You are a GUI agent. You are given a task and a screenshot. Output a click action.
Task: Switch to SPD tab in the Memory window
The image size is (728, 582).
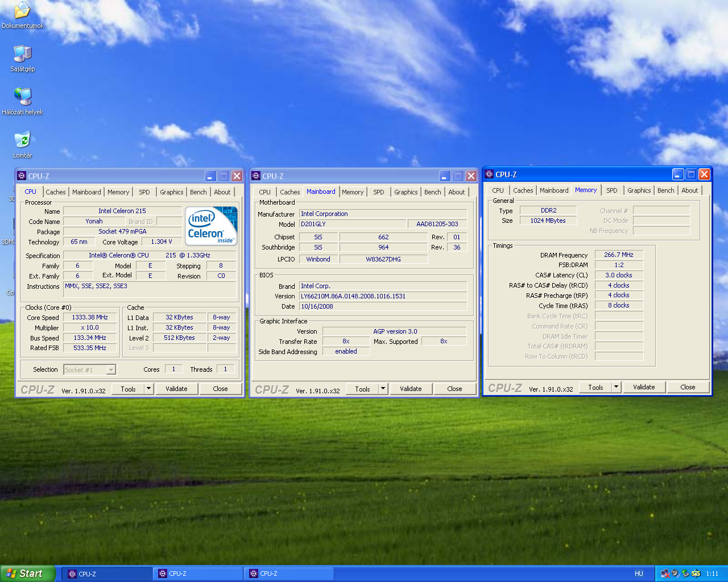click(x=612, y=190)
